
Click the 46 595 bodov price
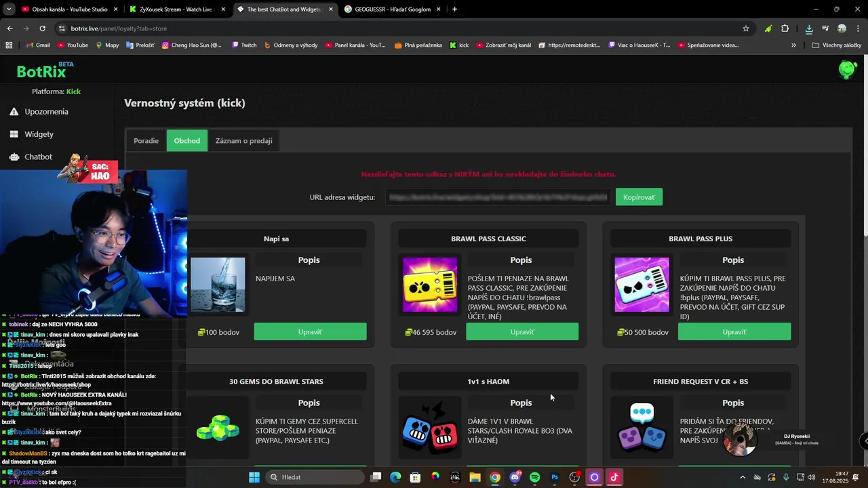pyautogui.click(x=431, y=332)
